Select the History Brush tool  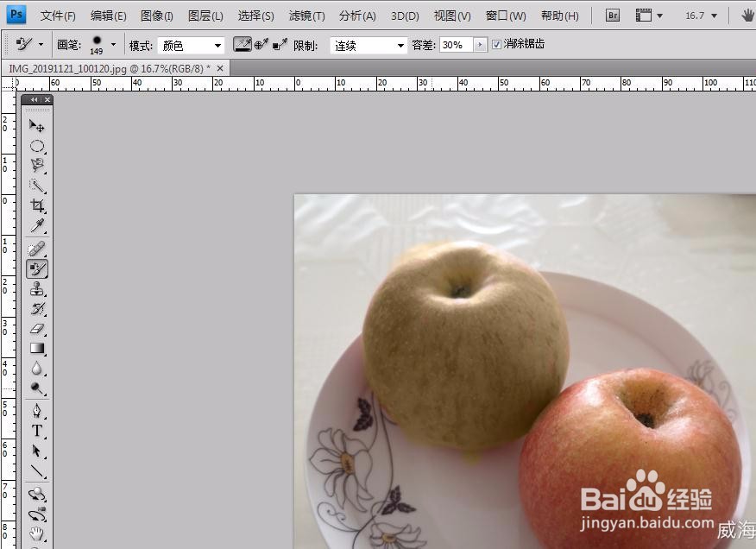click(x=36, y=309)
